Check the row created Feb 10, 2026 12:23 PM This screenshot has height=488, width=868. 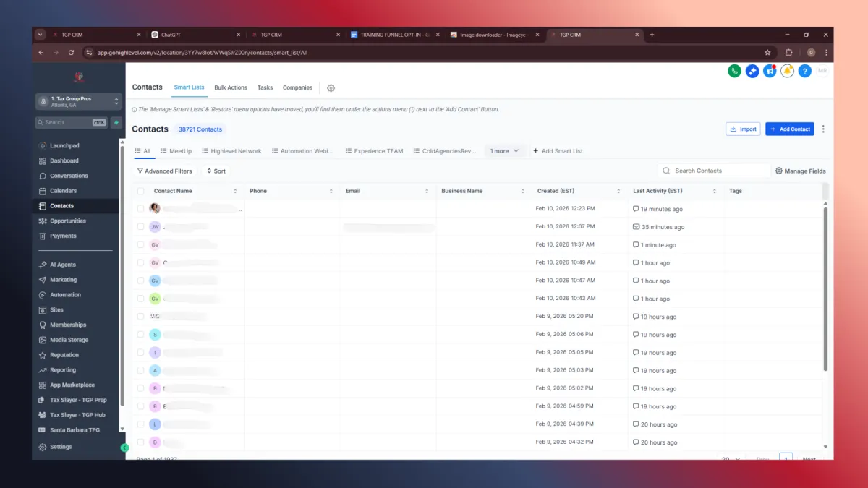pos(140,208)
